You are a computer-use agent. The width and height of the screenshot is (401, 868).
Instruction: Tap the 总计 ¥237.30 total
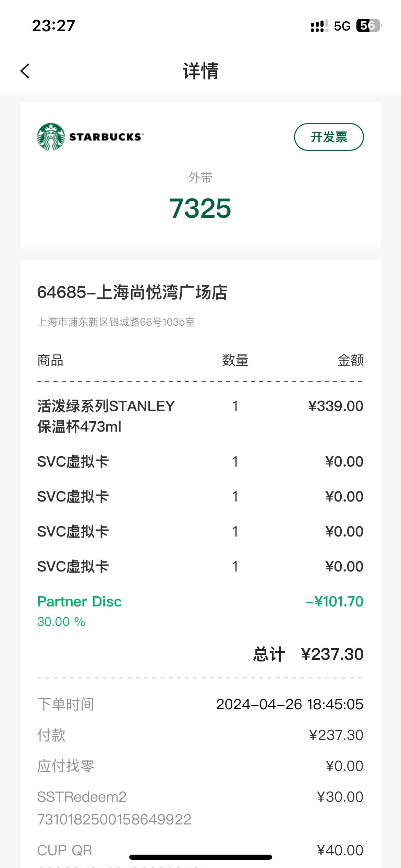(308, 654)
